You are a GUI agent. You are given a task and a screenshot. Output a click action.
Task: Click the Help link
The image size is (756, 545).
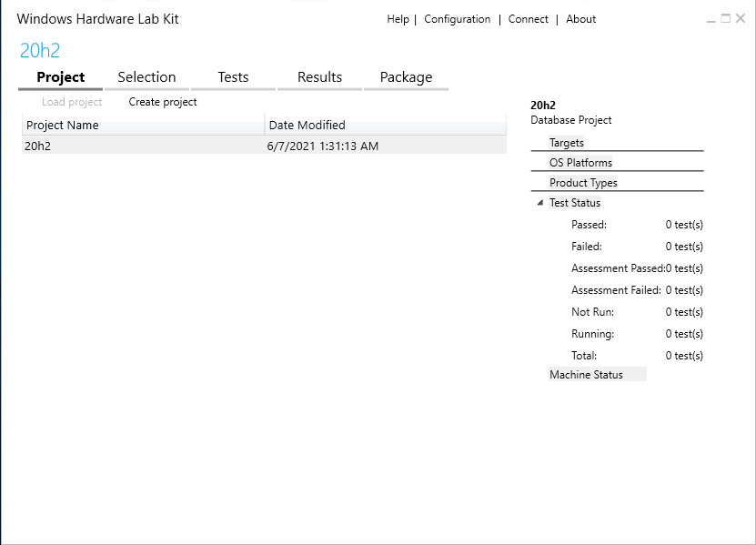click(398, 19)
